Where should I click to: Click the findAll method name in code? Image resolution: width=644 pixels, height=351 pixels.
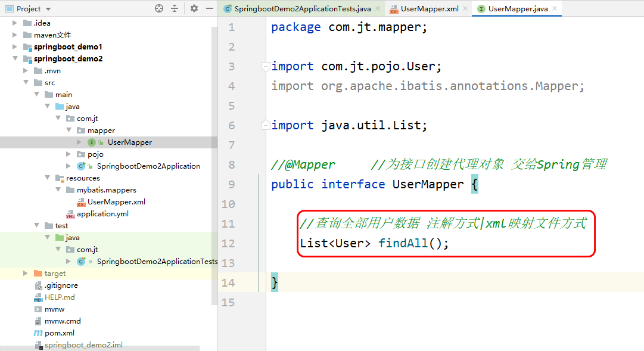point(403,243)
